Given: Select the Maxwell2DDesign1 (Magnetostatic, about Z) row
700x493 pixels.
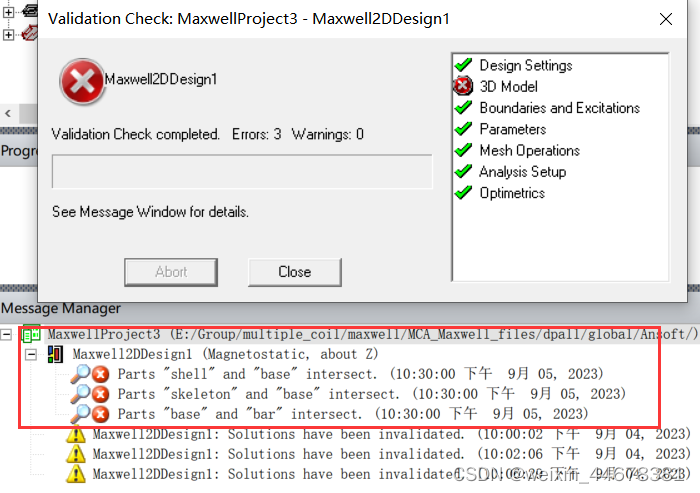Looking at the screenshot, I should pyautogui.click(x=225, y=355).
